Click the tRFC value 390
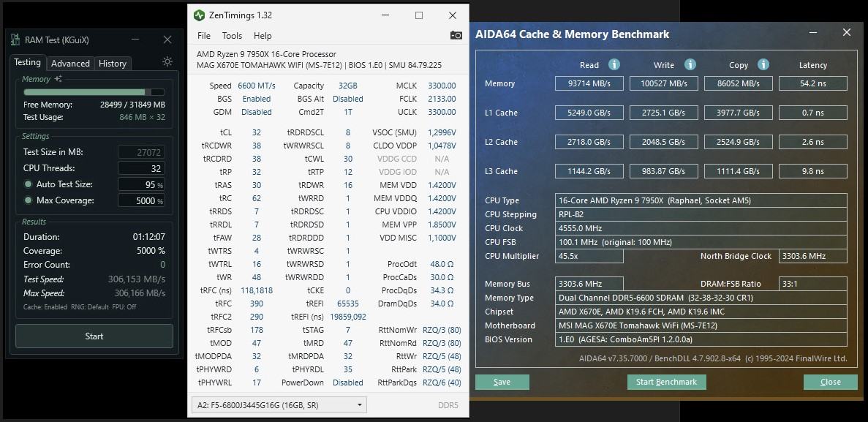The image size is (868, 422). (256, 304)
